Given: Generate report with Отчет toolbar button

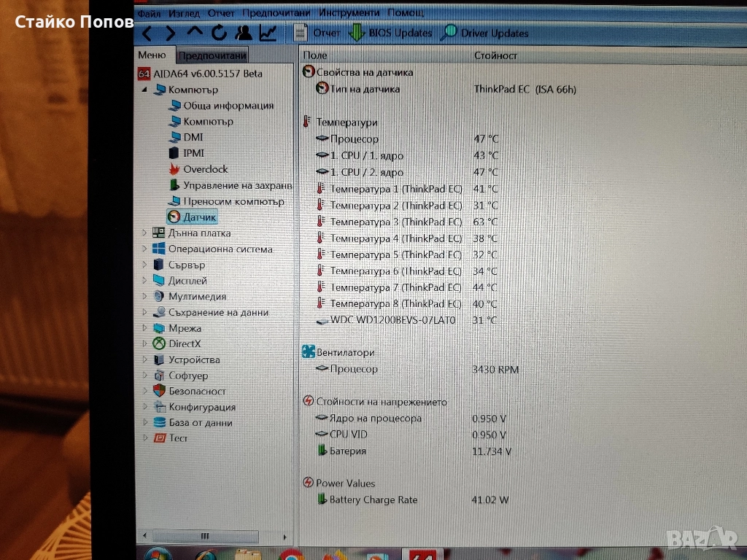Looking at the screenshot, I should (x=317, y=33).
